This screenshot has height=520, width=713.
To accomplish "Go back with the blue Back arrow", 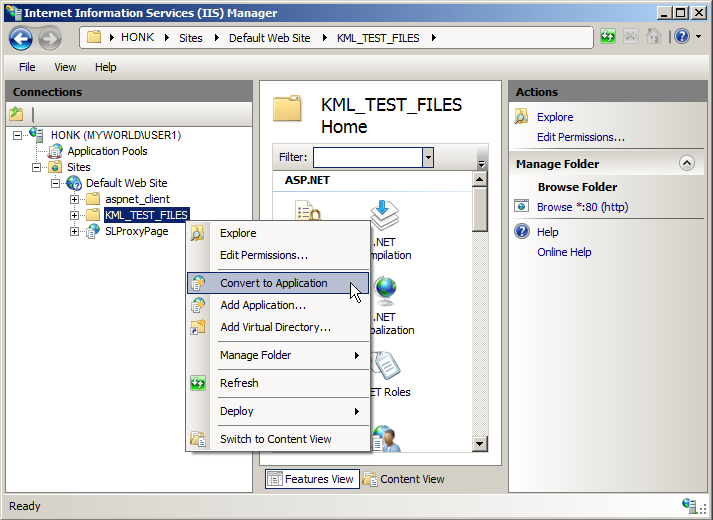I will pos(21,38).
